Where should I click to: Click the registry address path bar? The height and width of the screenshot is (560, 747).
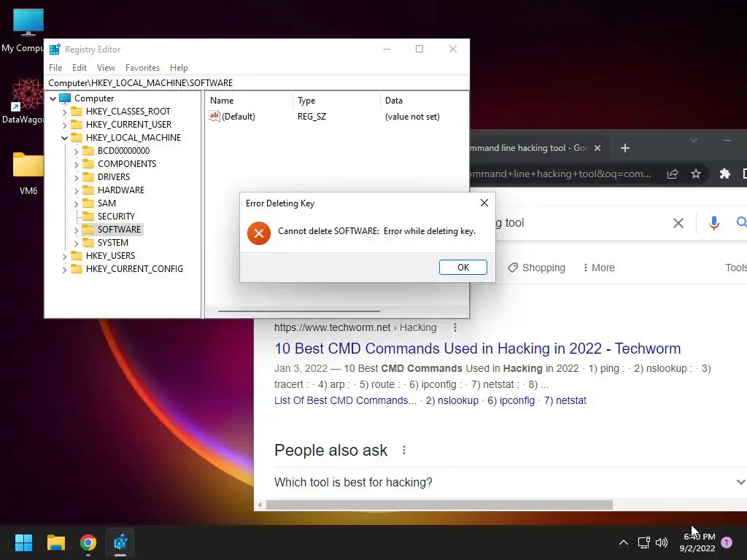tap(257, 83)
